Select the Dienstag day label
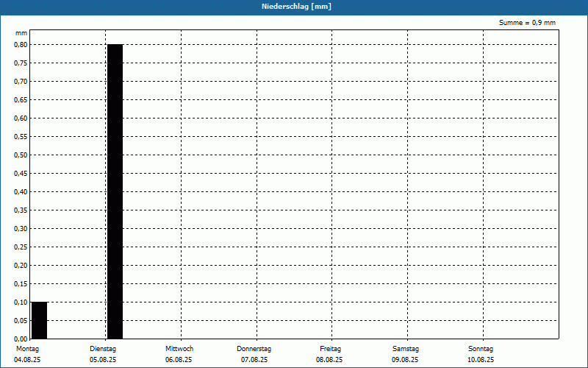The width and height of the screenshot is (588, 368). (103, 349)
